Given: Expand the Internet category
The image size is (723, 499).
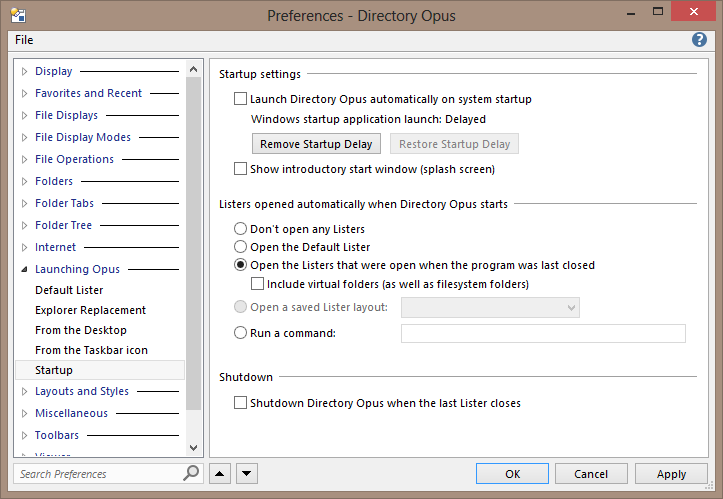Looking at the screenshot, I should click(x=24, y=248).
